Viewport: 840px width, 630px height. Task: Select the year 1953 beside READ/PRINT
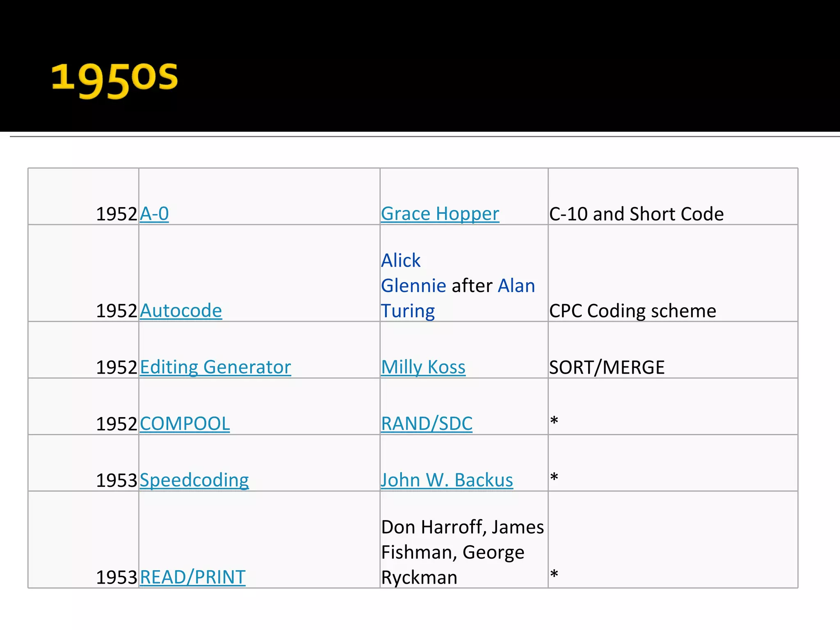[x=116, y=577]
